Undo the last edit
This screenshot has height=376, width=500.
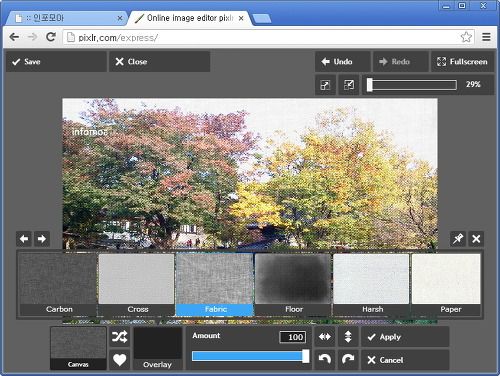click(x=343, y=62)
